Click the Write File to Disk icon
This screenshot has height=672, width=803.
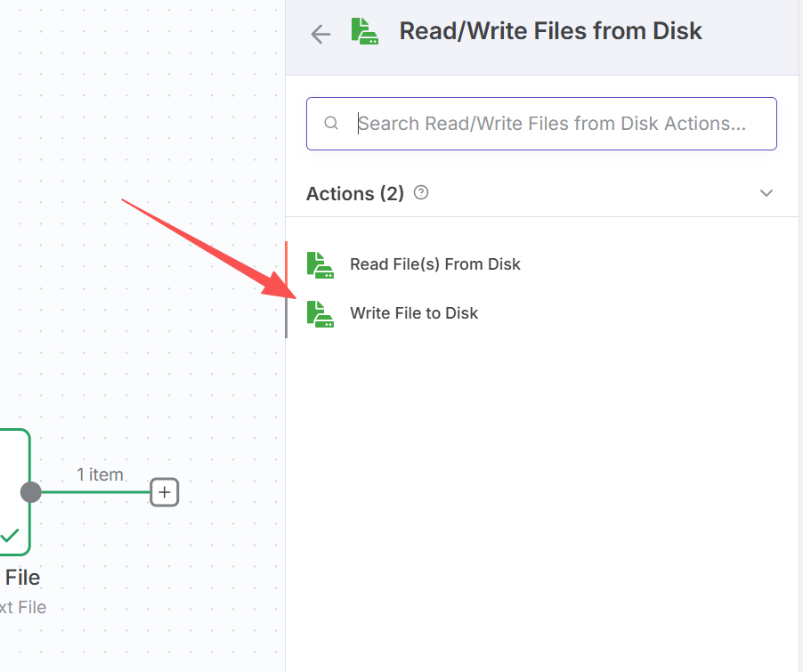coord(320,313)
